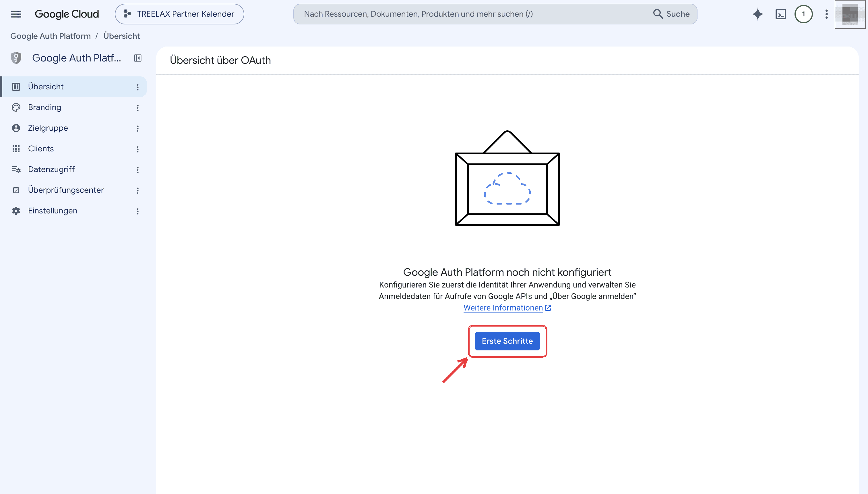Open the Überprüfungscenter page
The height and width of the screenshot is (494, 868).
pos(74,190)
